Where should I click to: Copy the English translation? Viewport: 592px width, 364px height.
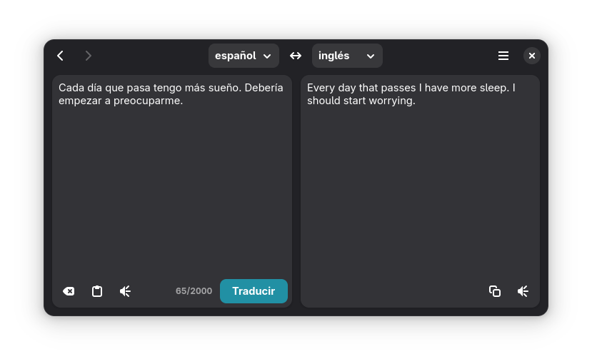[495, 291]
